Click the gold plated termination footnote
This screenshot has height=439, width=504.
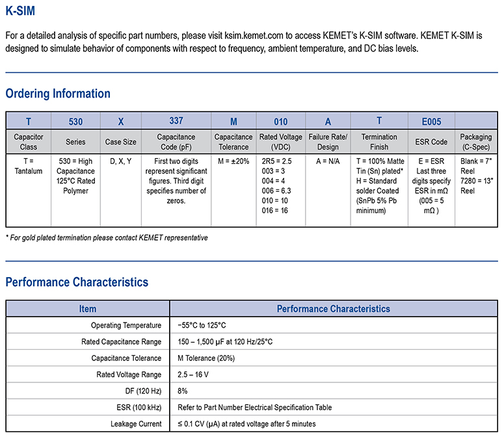pos(107,238)
